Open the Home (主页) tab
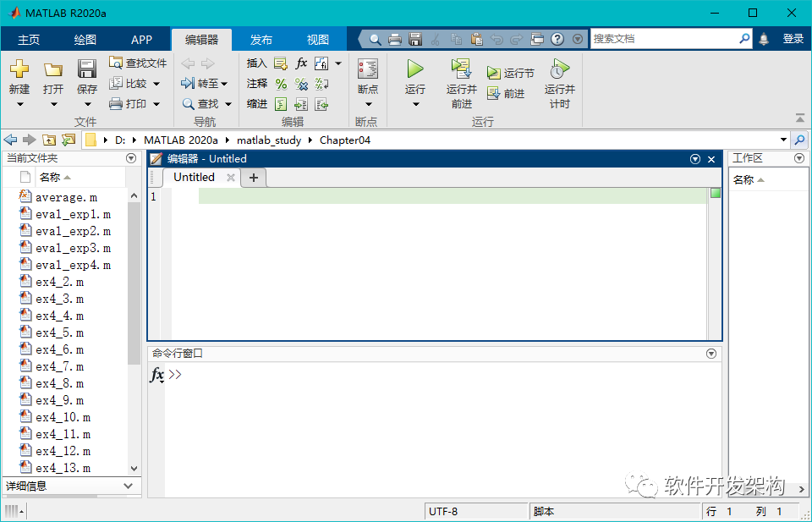The width and height of the screenshot is (812, 522). click(x=29, y=40)
